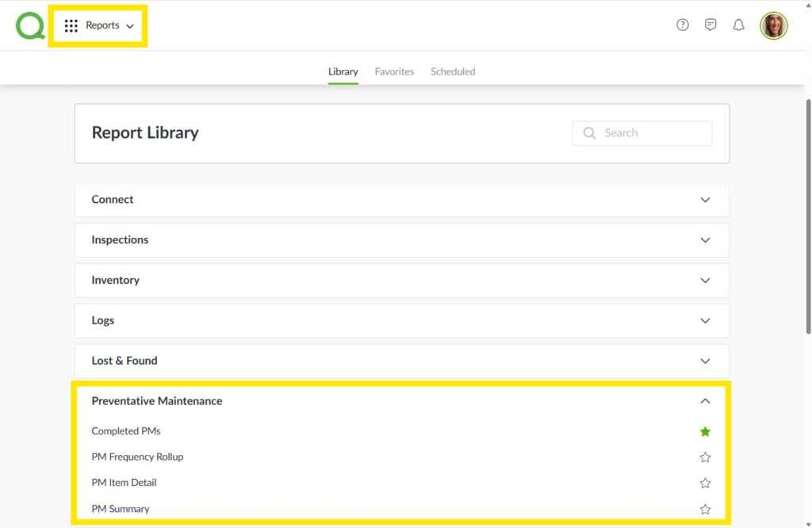
Task: Favorite the PM Item Detail report
Action: (x=705, y=483)
